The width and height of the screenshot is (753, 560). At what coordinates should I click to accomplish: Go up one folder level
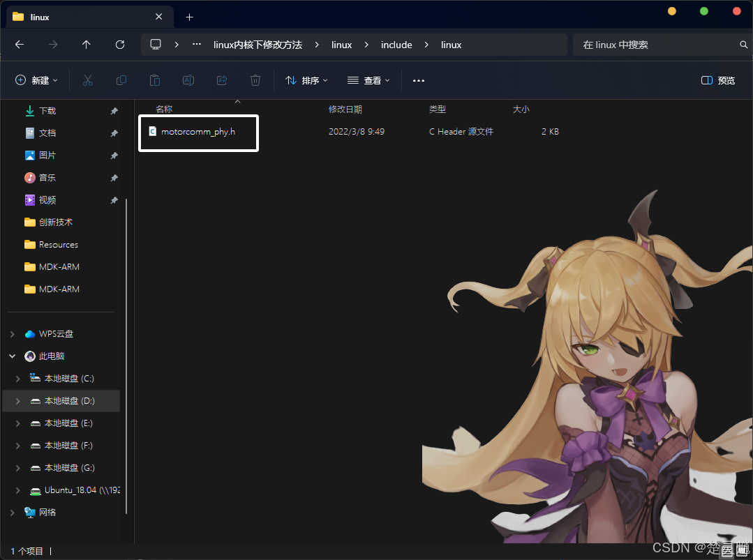[87, 45]
